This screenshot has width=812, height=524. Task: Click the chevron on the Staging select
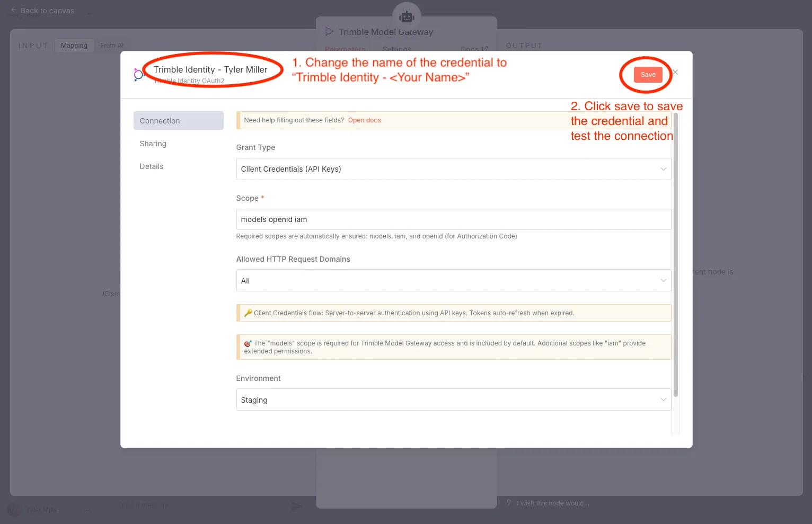point(663,400)
